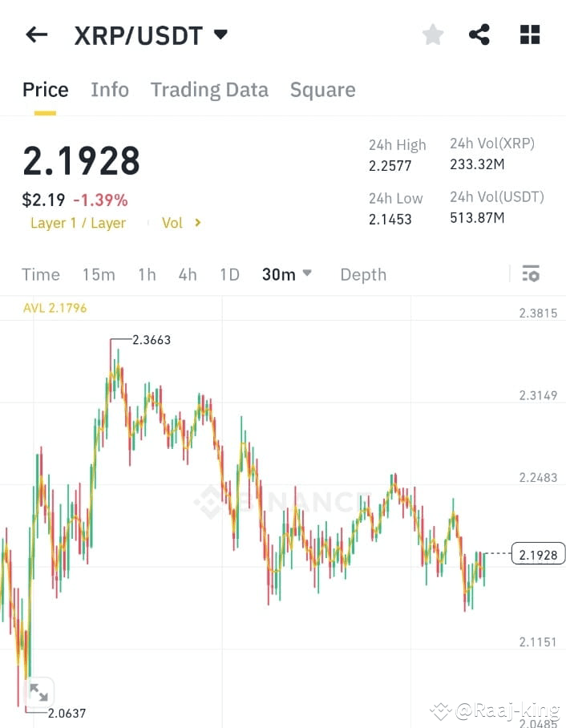Viewport: 566px width, 728px height.
Task: Tap the Layer 1 / Layer link
Action: [78, 223]
